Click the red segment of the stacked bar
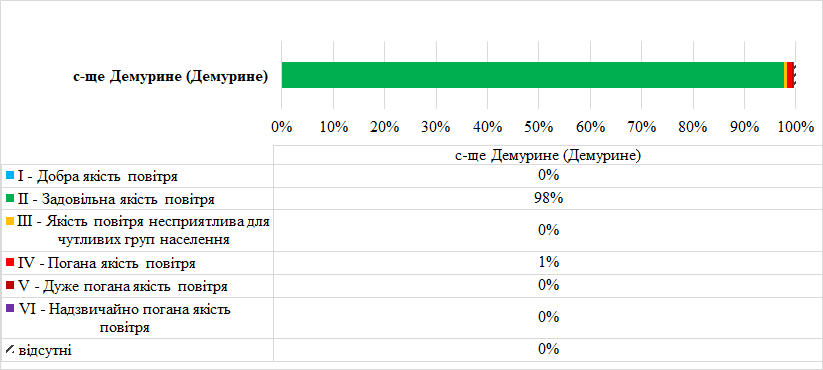Viewport: 823px width, 370px height. [x=790, y=75]
